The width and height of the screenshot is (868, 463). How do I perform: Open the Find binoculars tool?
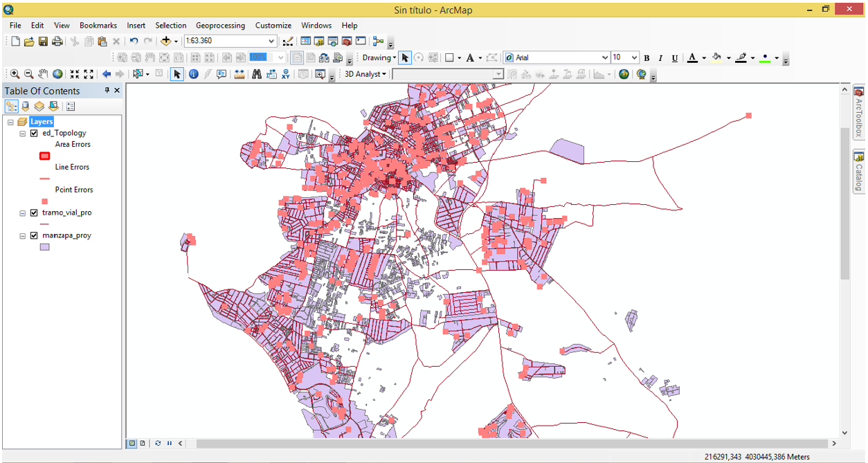click(257, 74)
